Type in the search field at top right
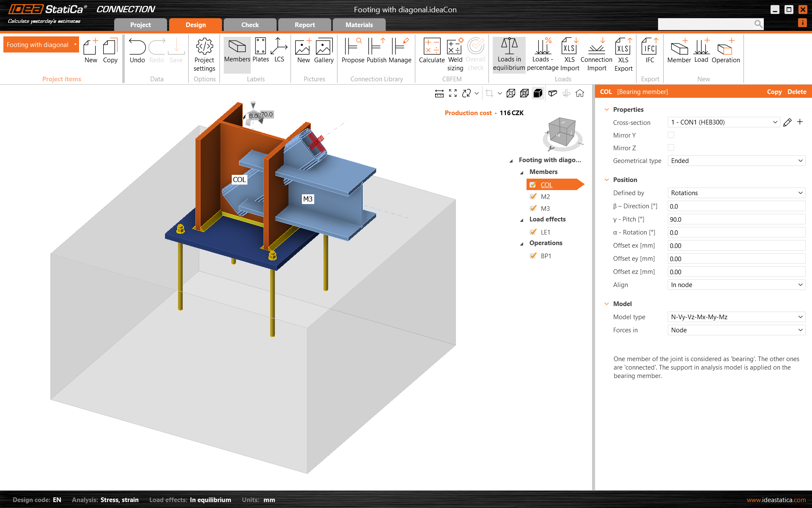 706,24
